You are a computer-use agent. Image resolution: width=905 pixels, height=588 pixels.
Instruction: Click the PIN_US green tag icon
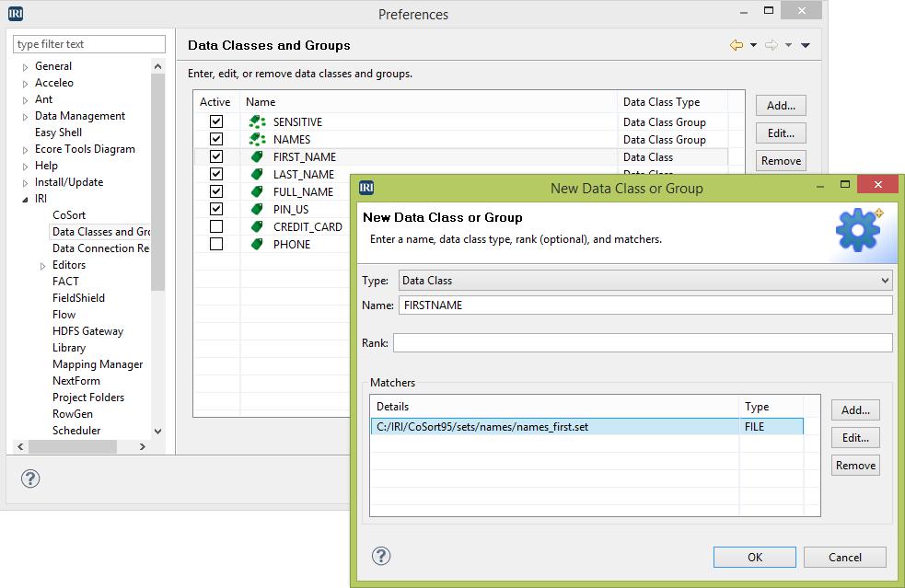click(258, 209)
